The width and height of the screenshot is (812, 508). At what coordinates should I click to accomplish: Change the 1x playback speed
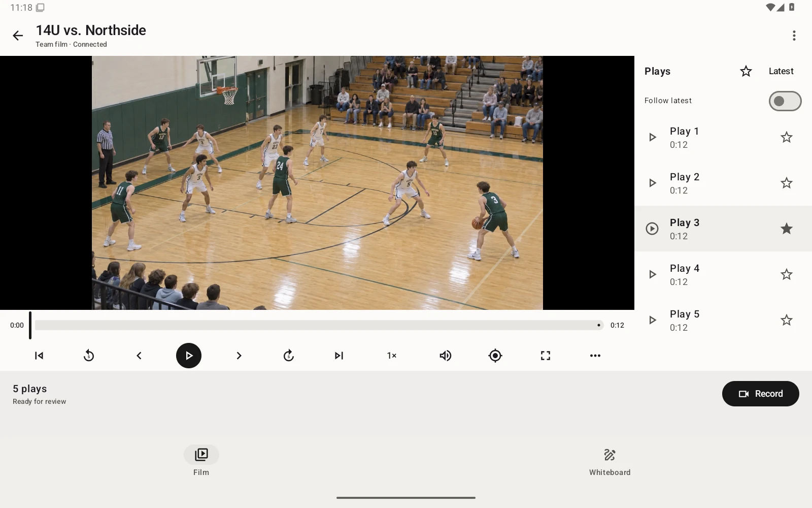[392, 356]
